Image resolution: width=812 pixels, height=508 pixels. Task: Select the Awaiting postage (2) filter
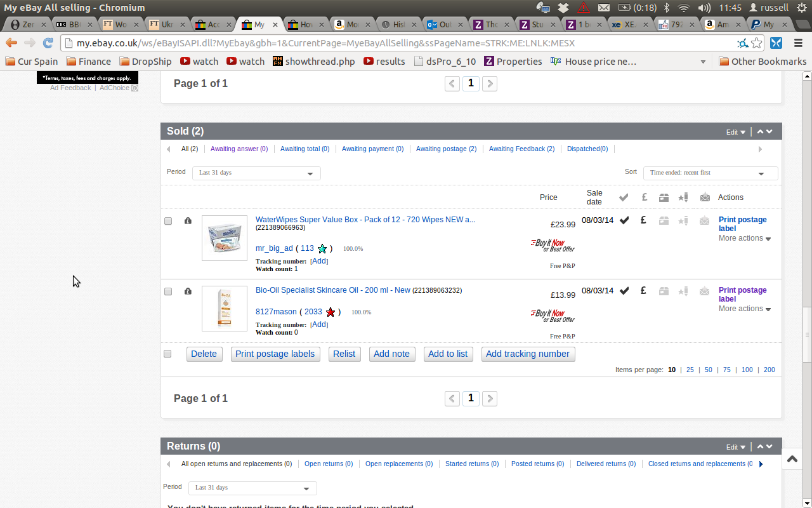(x=446, y=149)
